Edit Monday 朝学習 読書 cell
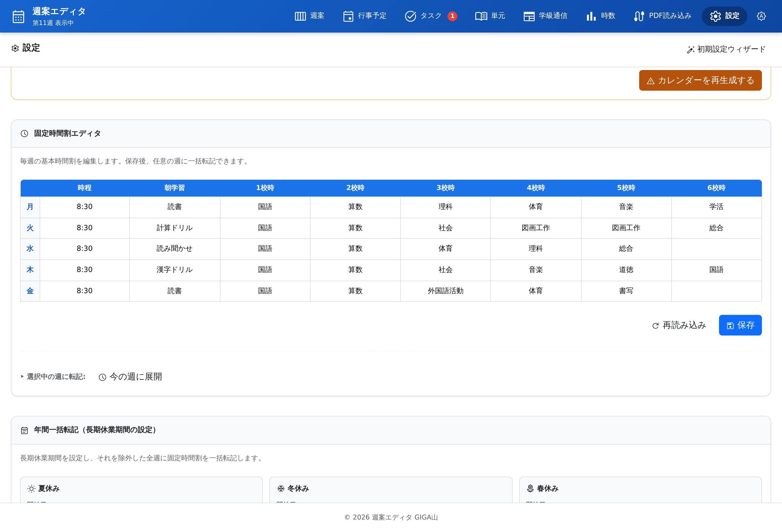The image size is (782, 532). point(175,207)
